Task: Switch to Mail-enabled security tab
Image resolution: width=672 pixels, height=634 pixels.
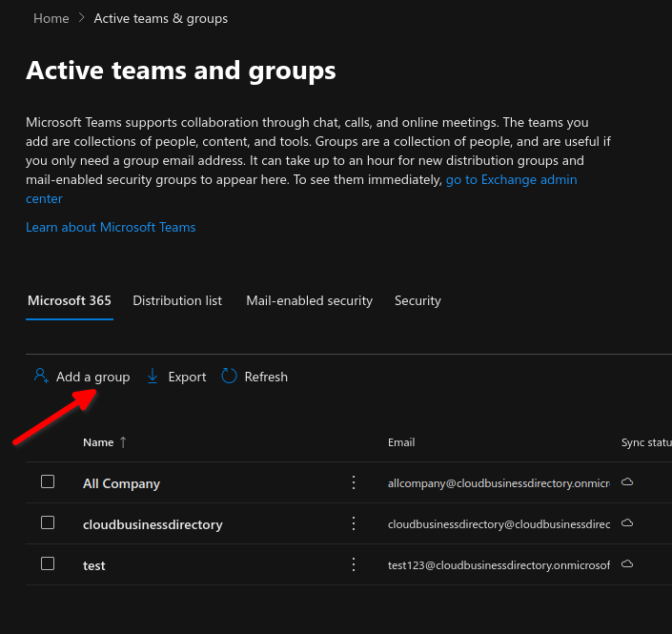Action: tap(309, 300)
